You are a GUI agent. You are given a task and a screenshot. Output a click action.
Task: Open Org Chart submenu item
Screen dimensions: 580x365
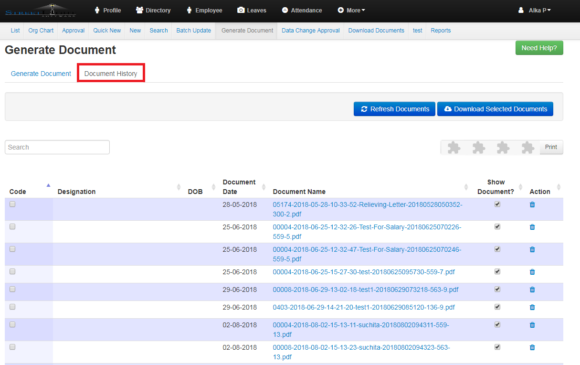[41, 31]
